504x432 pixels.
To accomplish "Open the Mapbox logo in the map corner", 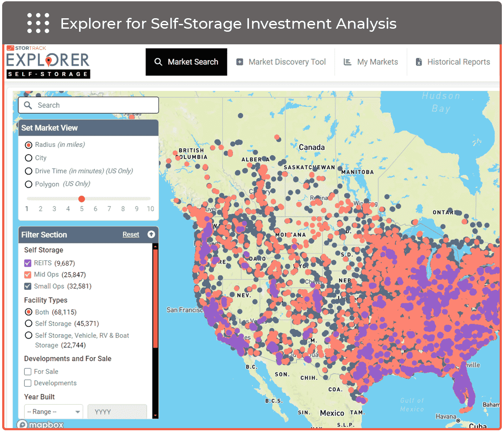I will 40,425.
